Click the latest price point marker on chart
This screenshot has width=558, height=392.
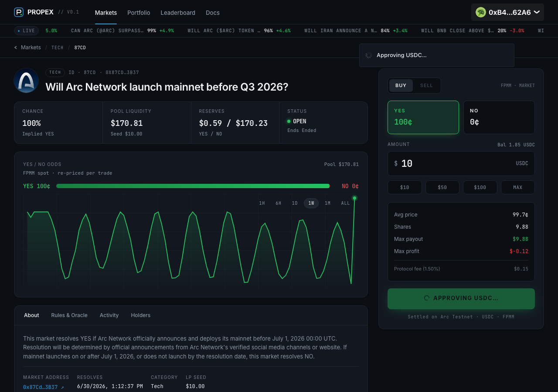coord(354,198)
